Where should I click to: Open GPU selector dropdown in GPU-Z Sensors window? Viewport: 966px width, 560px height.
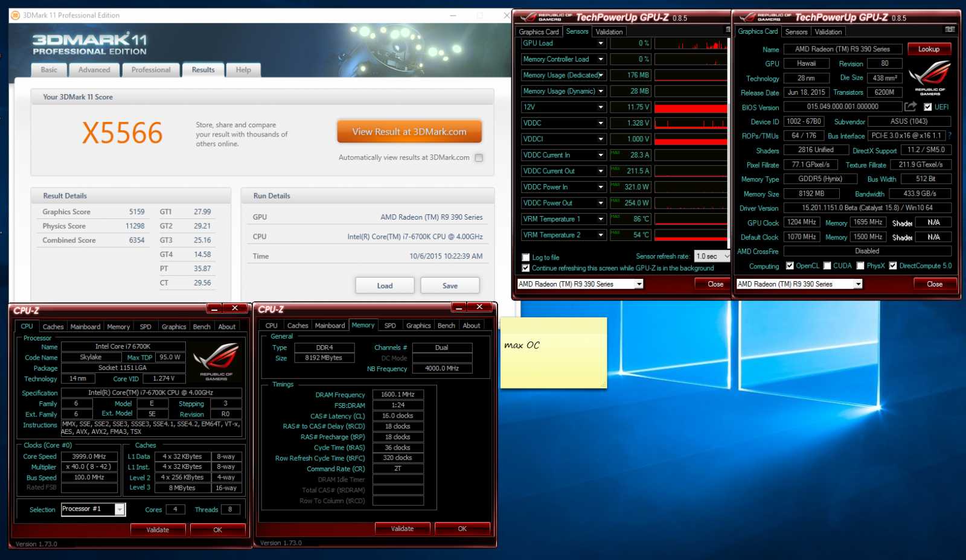tap(639, 284)
